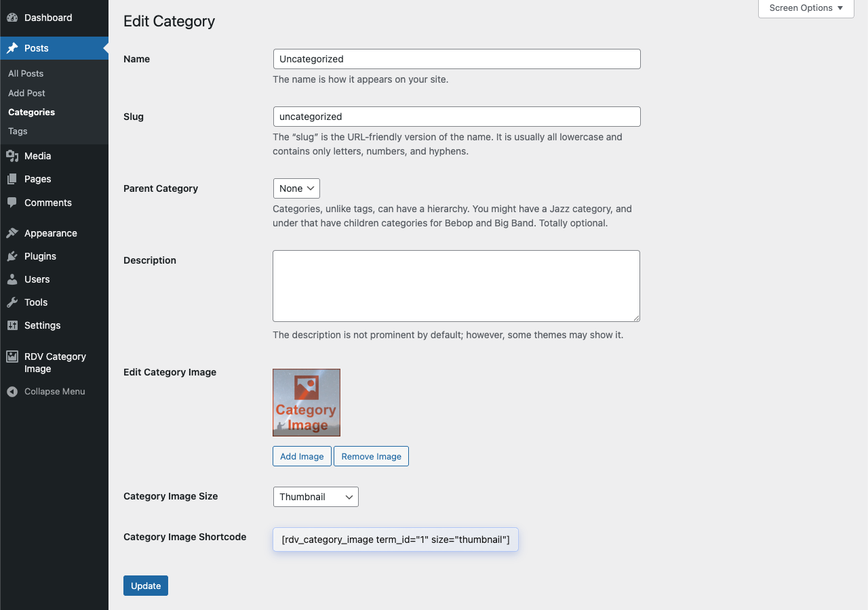Viewport: 868px width, 610px height.
Task: Open the Dashboard via its gauge icon
Action: [x=12, y=18]
